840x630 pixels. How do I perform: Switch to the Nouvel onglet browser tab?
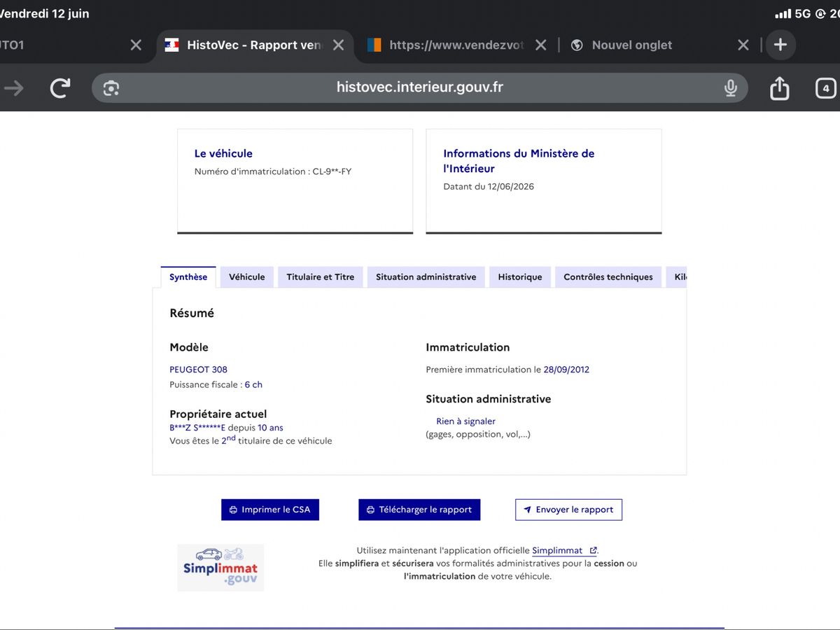pyautogui.click(x=631, y=45)
